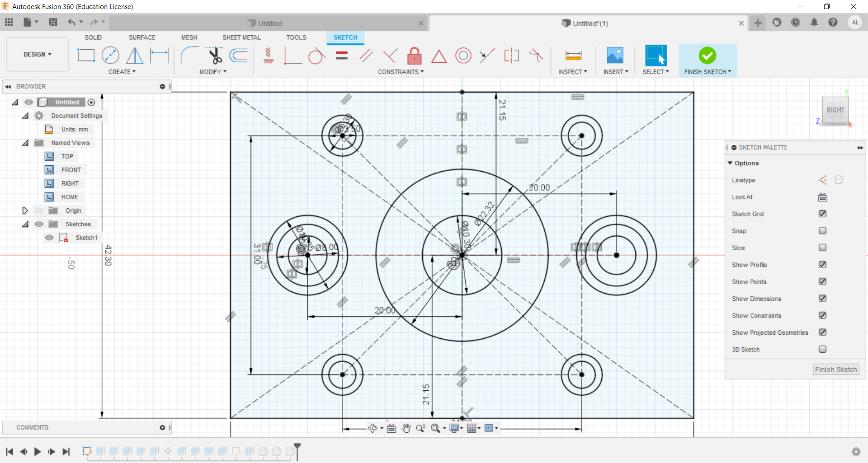Click the FINISH SKETCH toolbar button

[708, 60]
